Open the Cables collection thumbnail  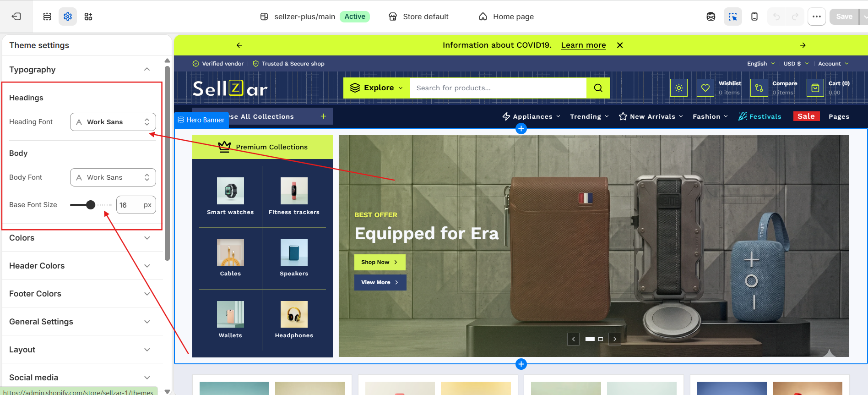[230, 252]
